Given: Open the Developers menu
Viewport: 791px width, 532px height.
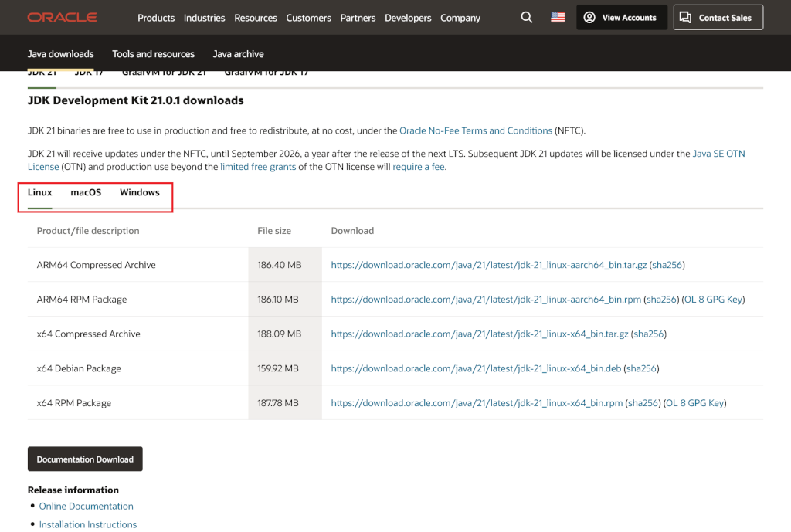Looking at the screenshot, I should pyautogui.click(x=408, y=18).
